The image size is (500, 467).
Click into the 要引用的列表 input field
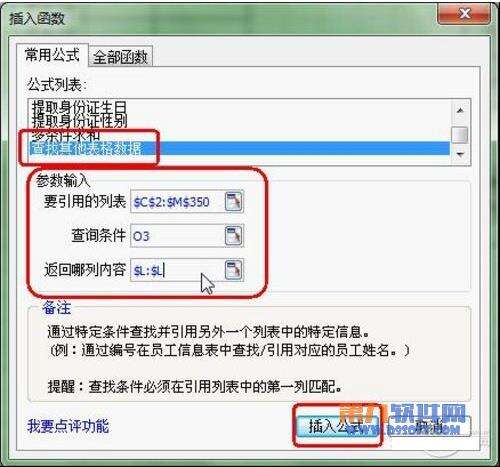[x=178, y=202]
